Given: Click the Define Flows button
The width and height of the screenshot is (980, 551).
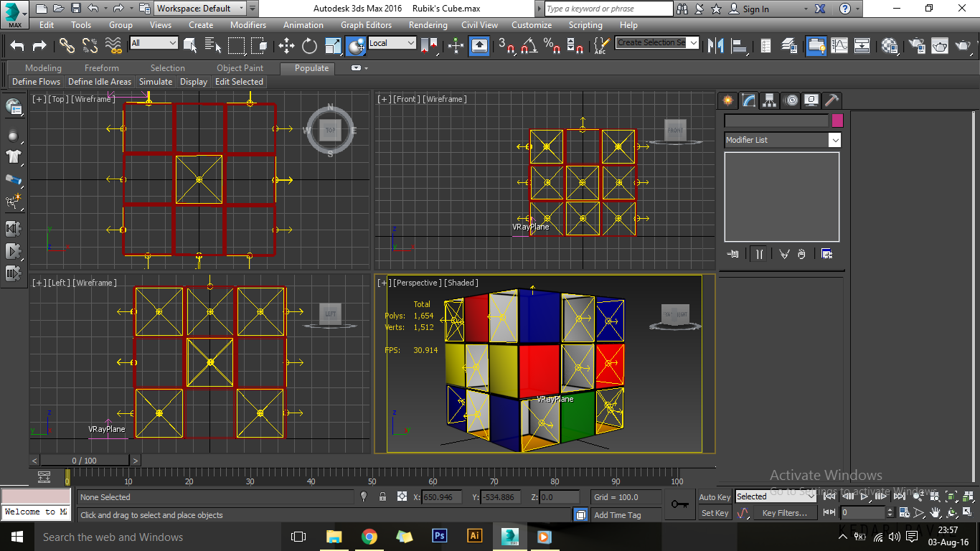Looking at the screenshot, I should pos(36,82).
